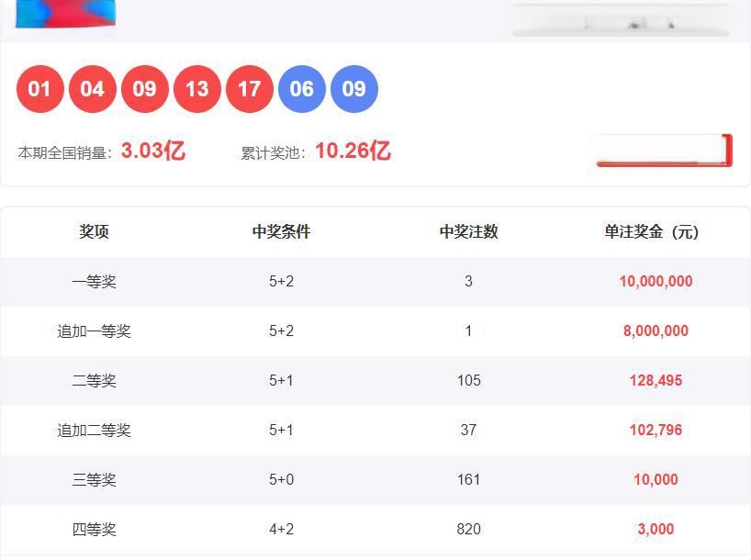Select the blue 09 lottery ball
Image resolution: width=751 pixels, height=560 pixels.
click(353, 89)
